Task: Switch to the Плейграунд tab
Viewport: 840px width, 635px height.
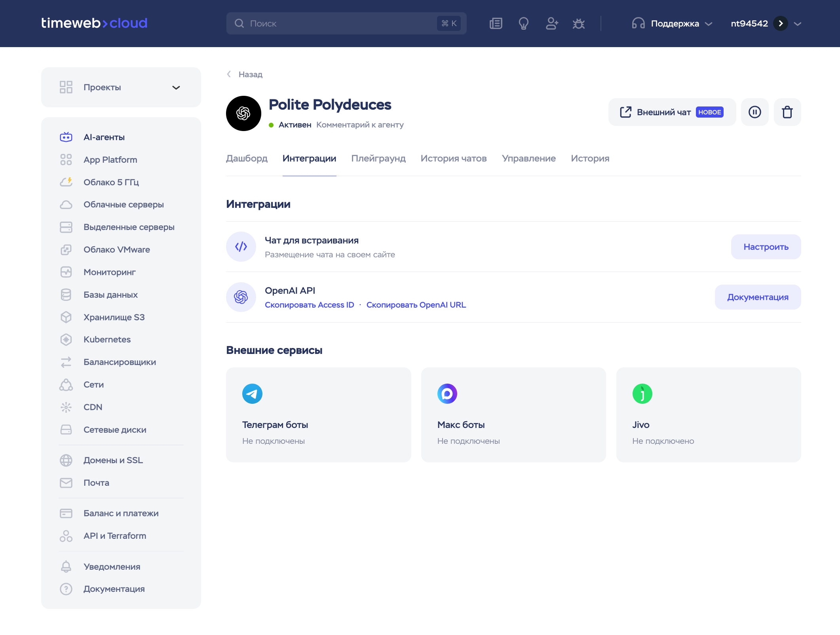Action: coord(378,158)
